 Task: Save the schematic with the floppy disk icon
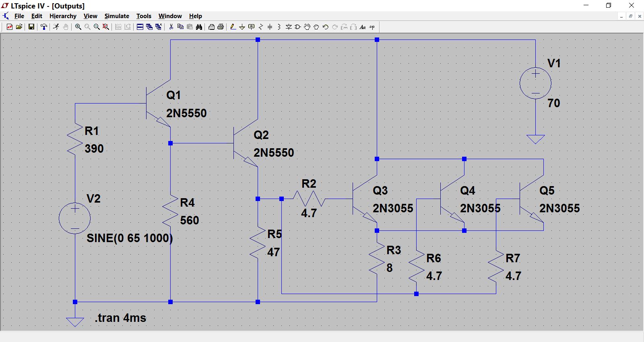point(31,27)
